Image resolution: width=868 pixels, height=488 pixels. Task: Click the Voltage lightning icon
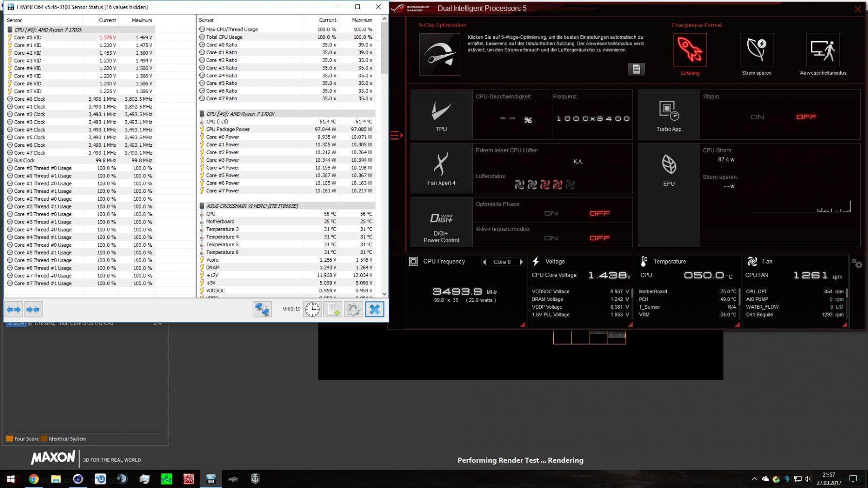coord(536,261)
